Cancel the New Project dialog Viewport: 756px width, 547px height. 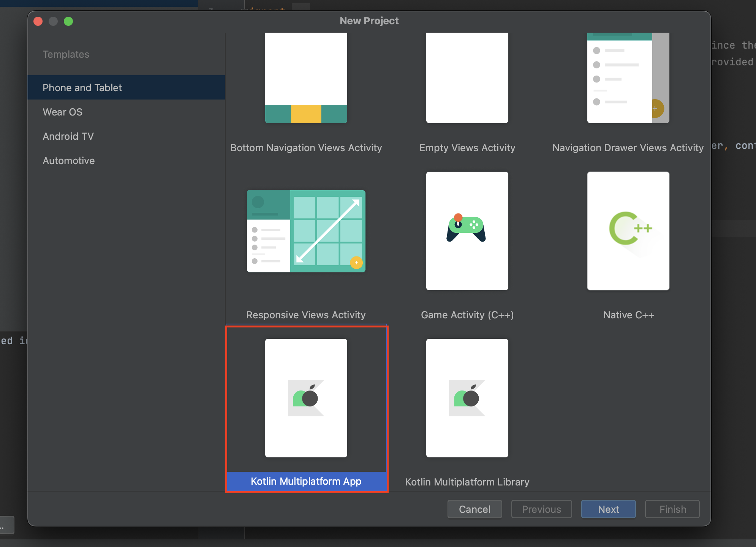pyautogui.click(x=474, y=509)
